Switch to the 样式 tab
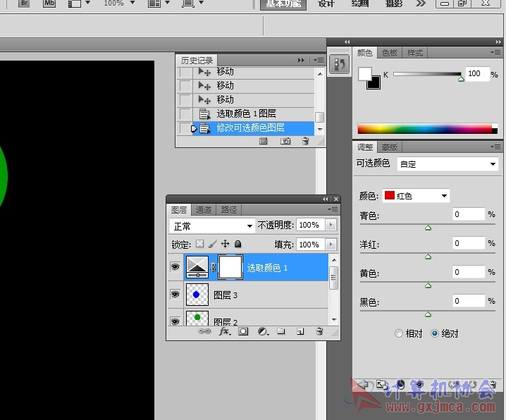The height and width of the screenshot is (420, 506). coord(414,53)
